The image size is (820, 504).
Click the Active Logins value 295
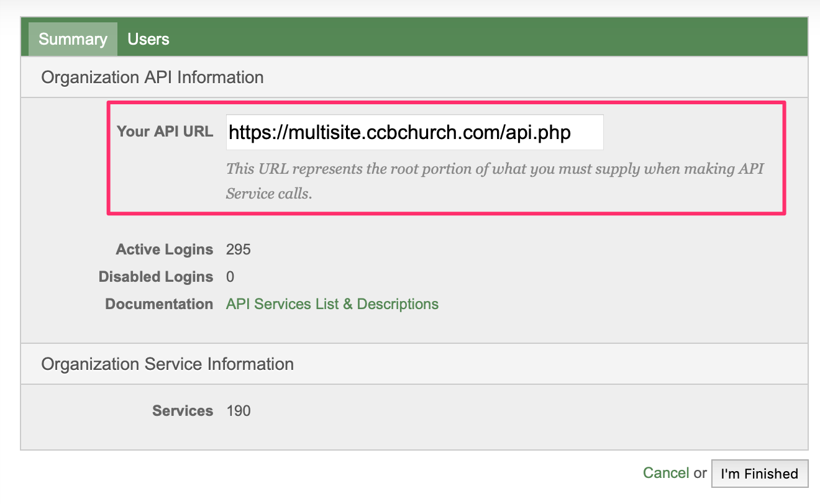(x=239, y=250)
